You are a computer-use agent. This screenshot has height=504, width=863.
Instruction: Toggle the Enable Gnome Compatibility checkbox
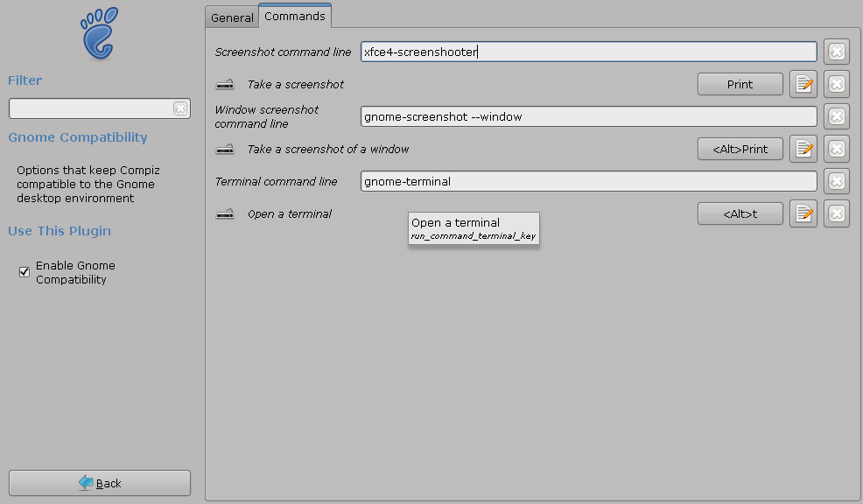click(25, 272)
